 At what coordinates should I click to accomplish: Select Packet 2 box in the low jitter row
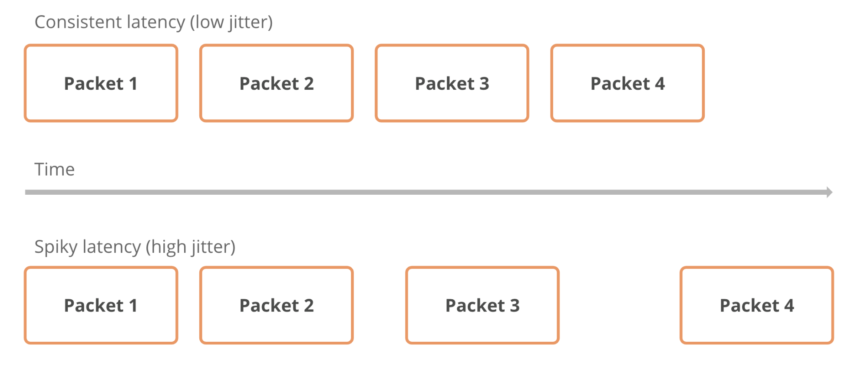point(276,83)
